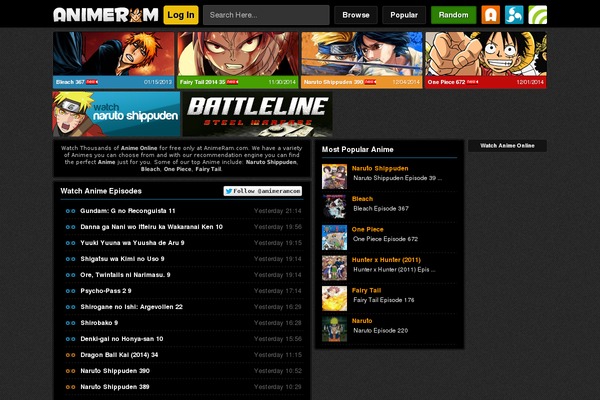
Task: Open Shigatsu wa Kimi no Uso 9
Action: (x=122, y=259)
